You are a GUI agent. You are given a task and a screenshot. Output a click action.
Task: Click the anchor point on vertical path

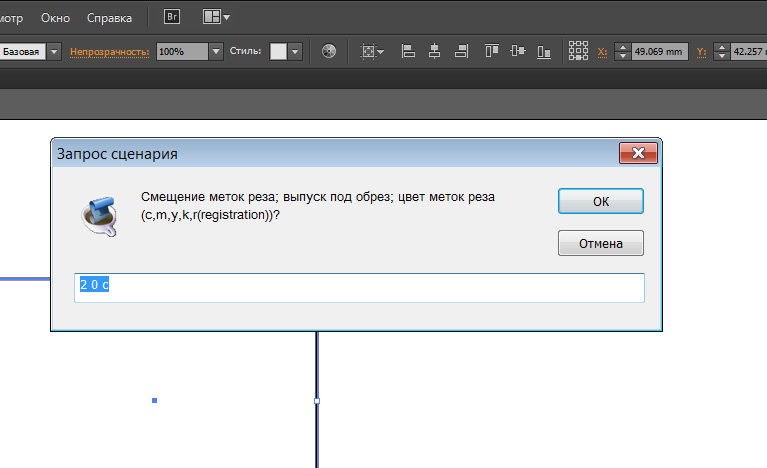pos(317,401)
